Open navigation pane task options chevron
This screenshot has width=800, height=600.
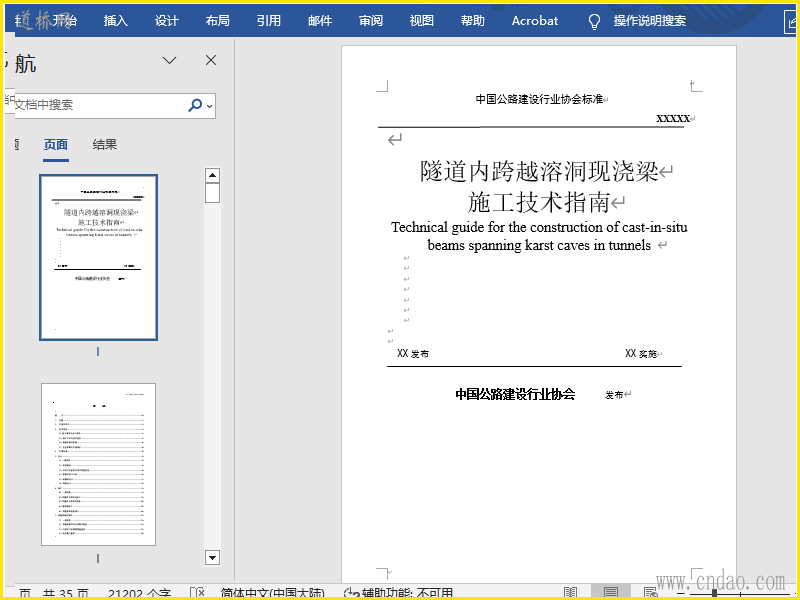click(170, 60)
